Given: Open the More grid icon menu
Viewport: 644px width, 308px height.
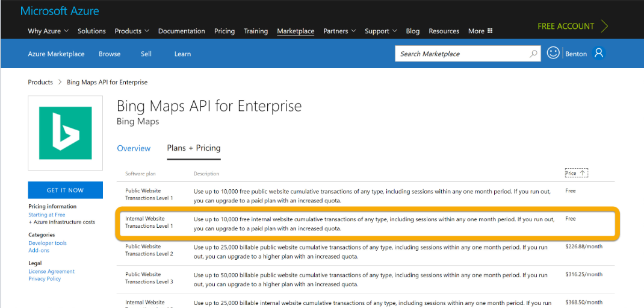Looking at the screenshot, I should [x=489, y=31].
